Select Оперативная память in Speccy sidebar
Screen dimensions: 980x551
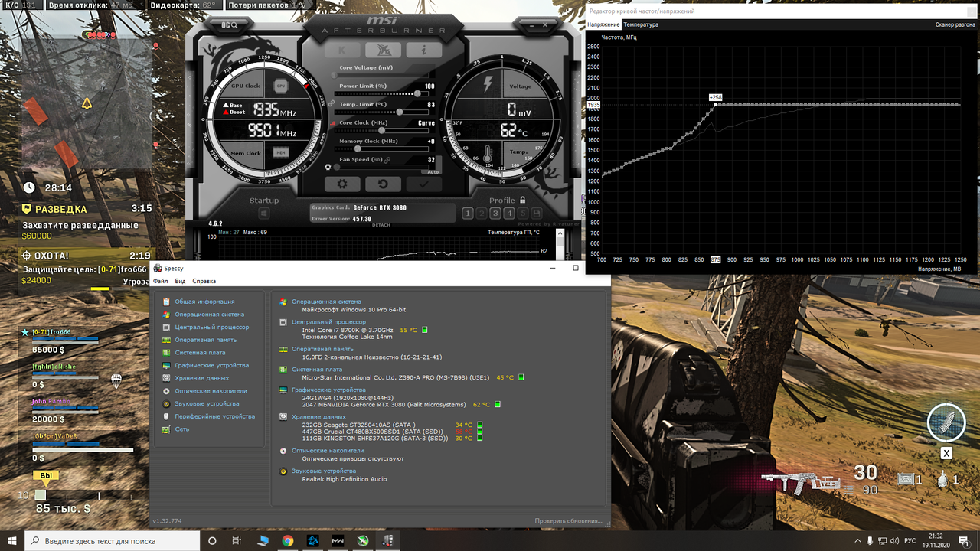point(205,340)
